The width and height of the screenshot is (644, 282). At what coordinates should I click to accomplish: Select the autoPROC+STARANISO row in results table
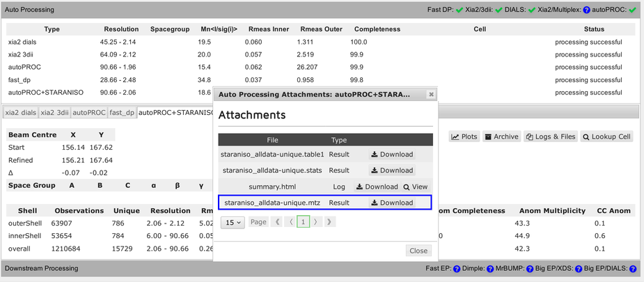109,93
